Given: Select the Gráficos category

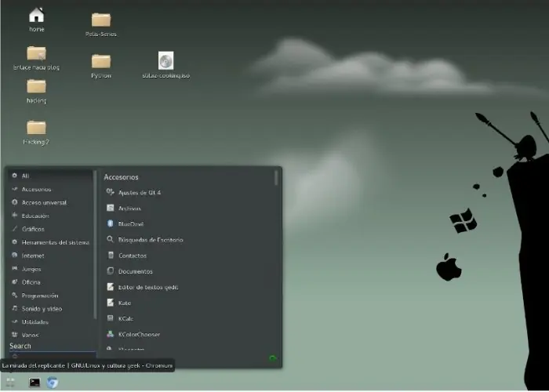Looking at the screenshot, I should pyautogui.click(x=51, y=229).
